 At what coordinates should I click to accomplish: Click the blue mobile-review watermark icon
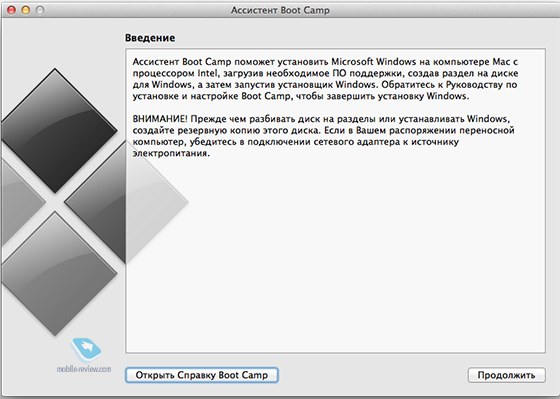pyautogui.click(x=86, y=349)
